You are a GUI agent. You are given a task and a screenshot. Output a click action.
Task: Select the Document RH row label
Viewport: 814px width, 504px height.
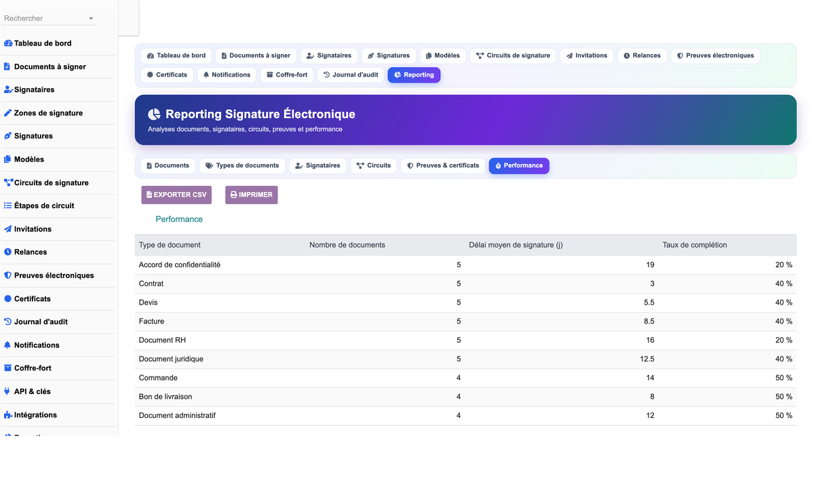pyautogui.click(x=162, y=340)
